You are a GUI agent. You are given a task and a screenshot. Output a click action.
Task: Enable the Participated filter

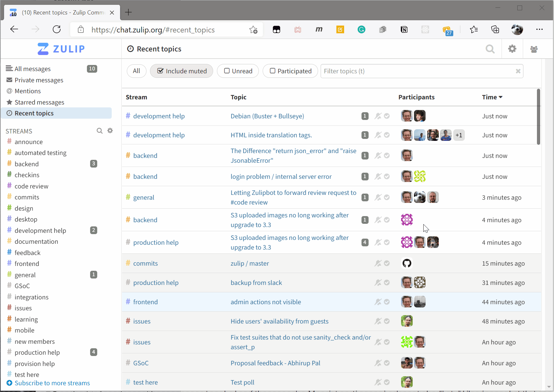[290, 71]
